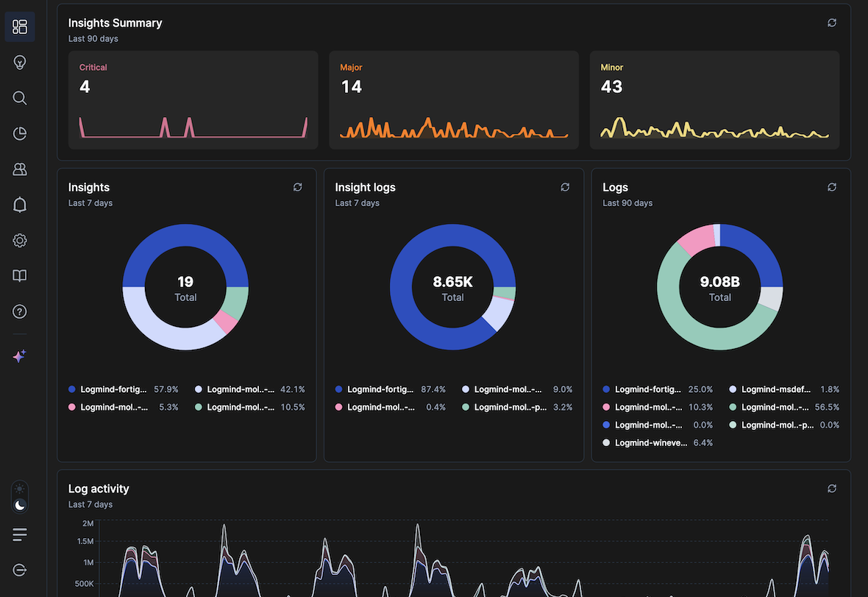The height and width of the screenshot is (597, 868).
Task: Click the Insight logs panel title
Action: [x=366, y=187]
